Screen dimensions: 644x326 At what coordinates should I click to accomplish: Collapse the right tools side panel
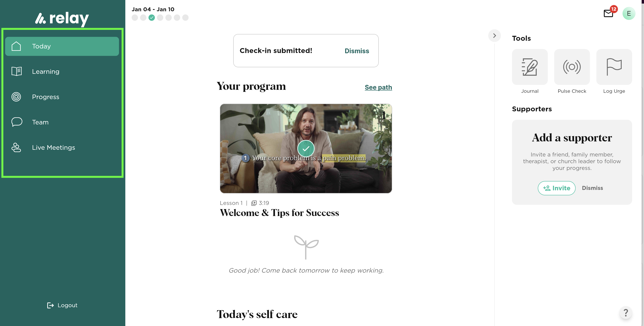494,36
